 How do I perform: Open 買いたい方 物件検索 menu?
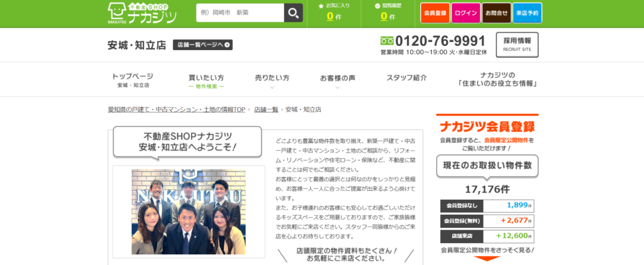point(206,81)
